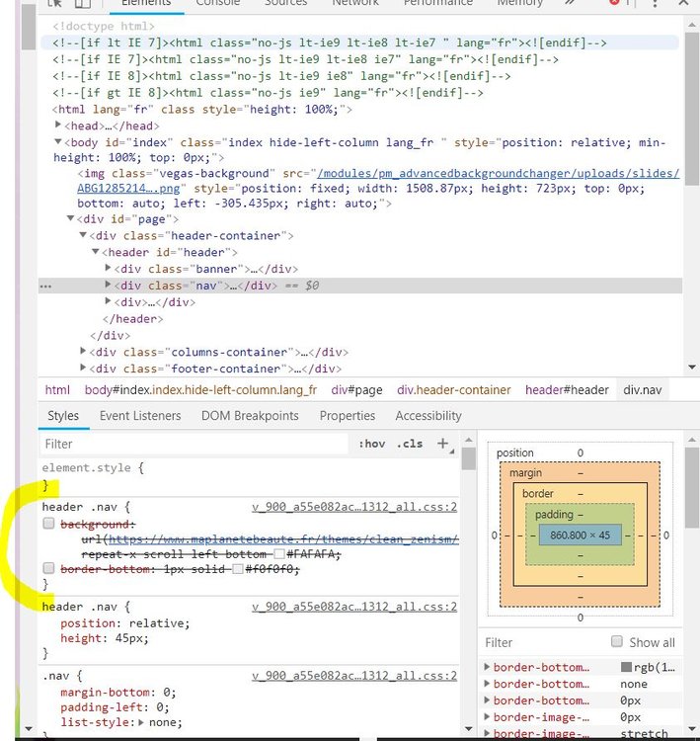Open the Event Listeners sub-tab

click(x=140, y=416)
